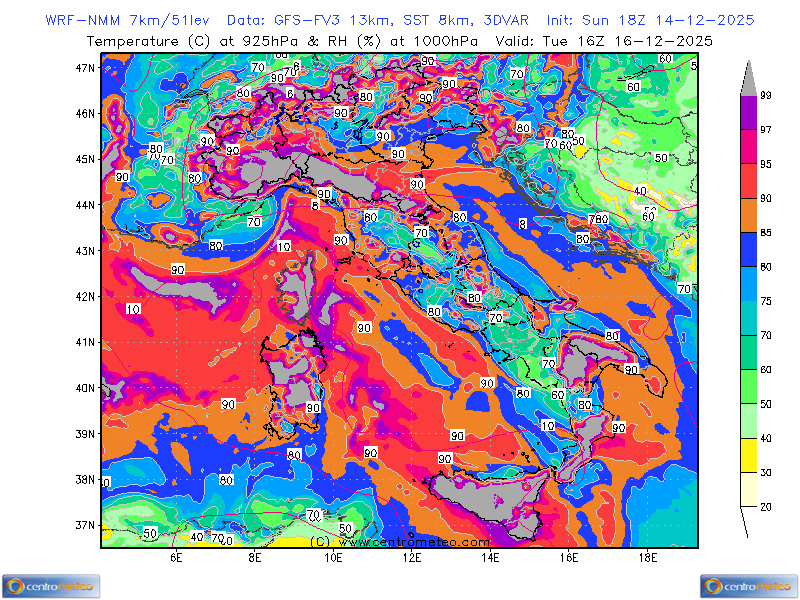Click the centrometeo logo at bottom right

coord(749,586)
